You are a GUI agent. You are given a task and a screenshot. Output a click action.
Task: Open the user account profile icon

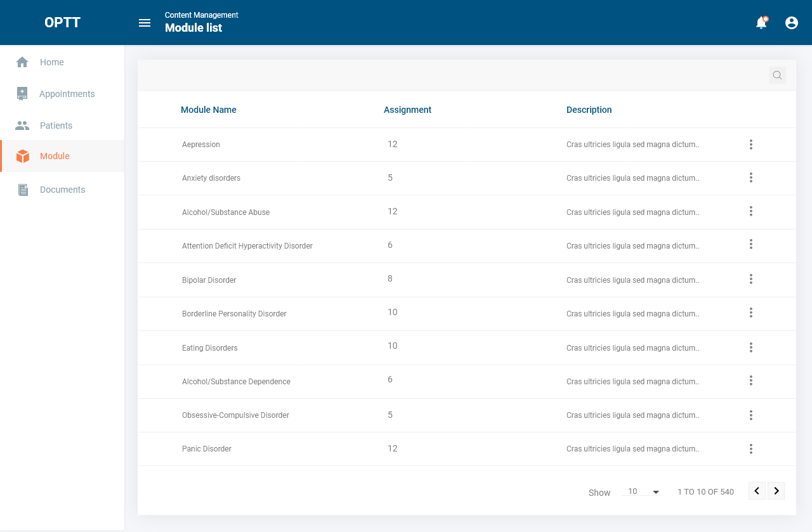point(792,23)
